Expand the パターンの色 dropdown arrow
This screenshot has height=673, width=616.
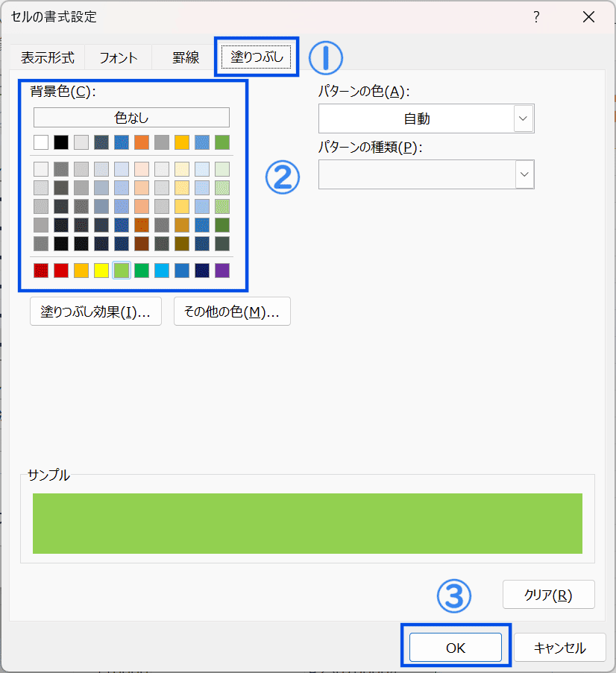(x=524, y=119)
